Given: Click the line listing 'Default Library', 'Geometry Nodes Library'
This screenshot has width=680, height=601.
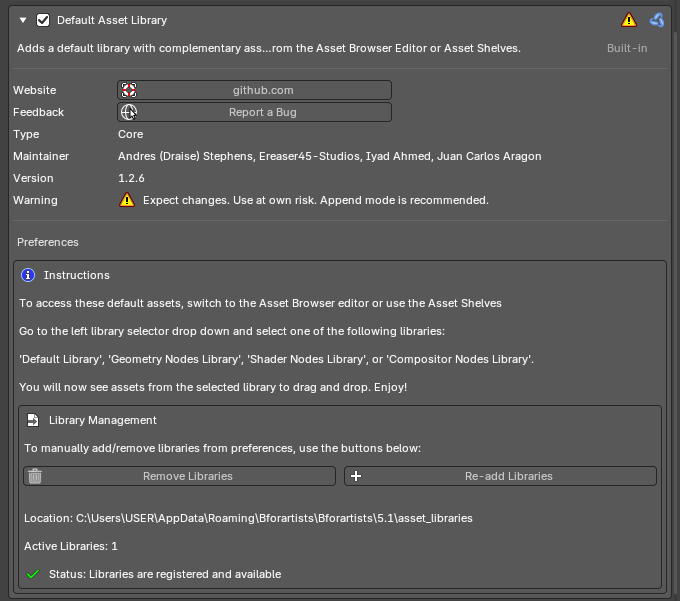Looking at the screenshot, I should point(276,359).
